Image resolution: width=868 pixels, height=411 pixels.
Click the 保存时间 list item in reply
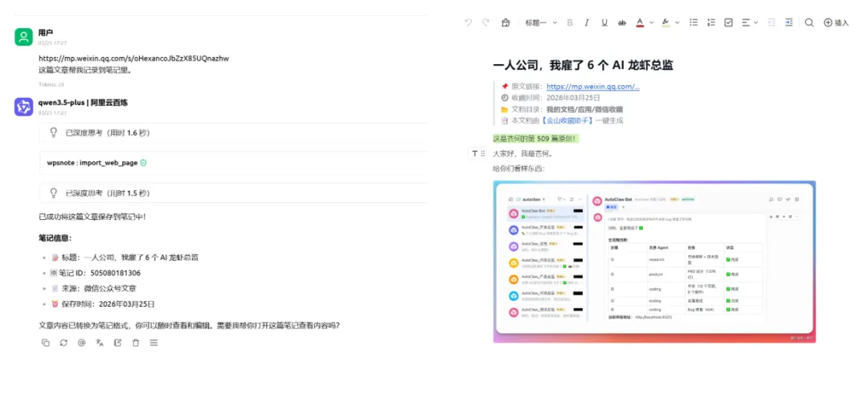(103, 304)
